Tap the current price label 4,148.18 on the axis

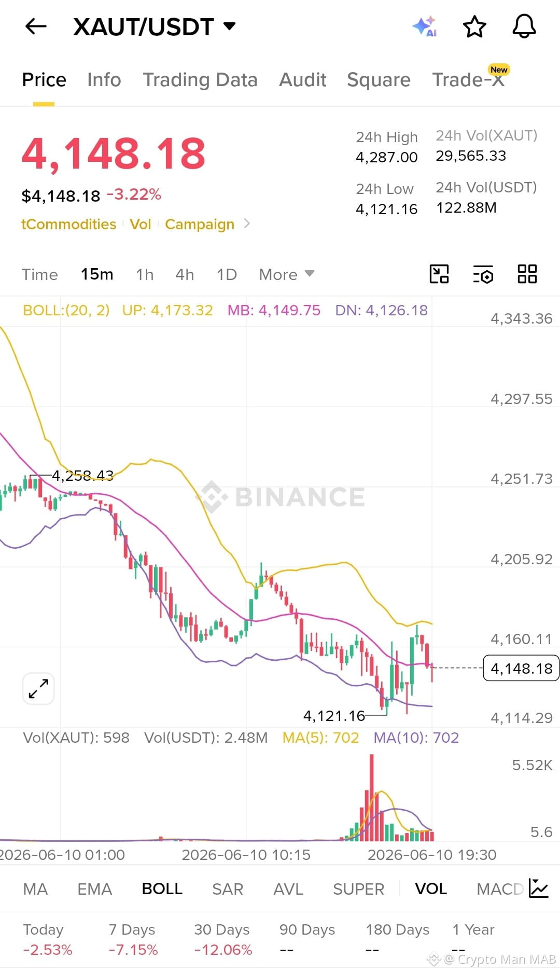click(521, 668)
